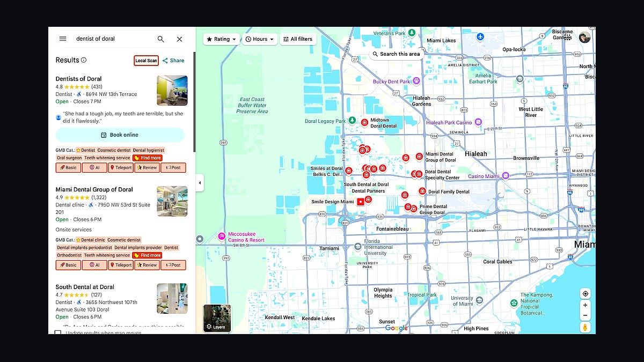The height and width of the screenshot is (362, 644).
Task: Click the results panel scrollbar
Action: (x=194, y=102)
